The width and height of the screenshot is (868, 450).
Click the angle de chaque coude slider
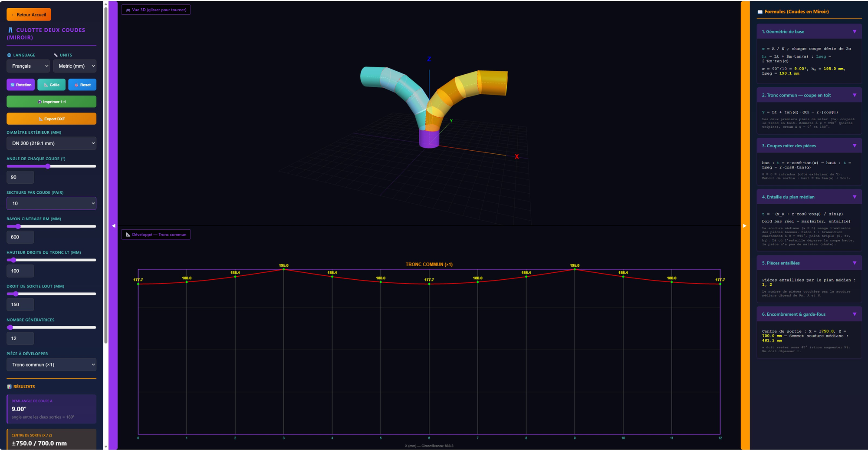pos(51,166)
